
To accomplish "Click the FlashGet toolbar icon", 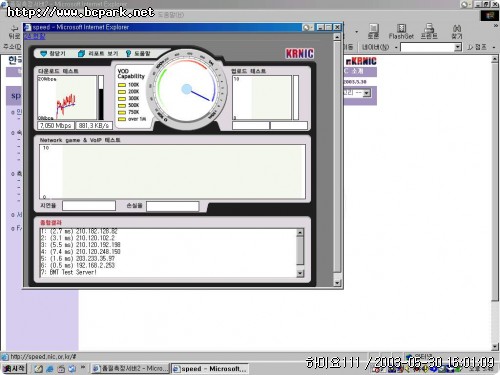I will (x=401, y=28).
